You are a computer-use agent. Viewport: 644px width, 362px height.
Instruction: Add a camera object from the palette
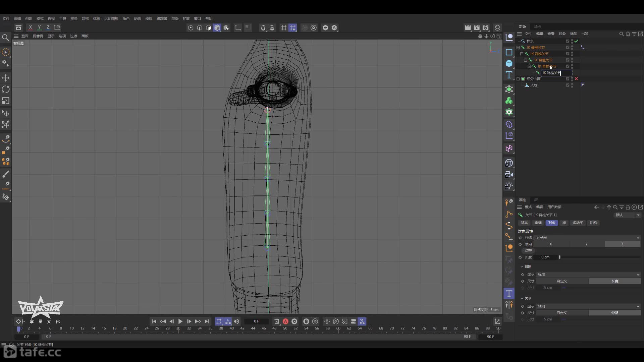click(509, 175)
